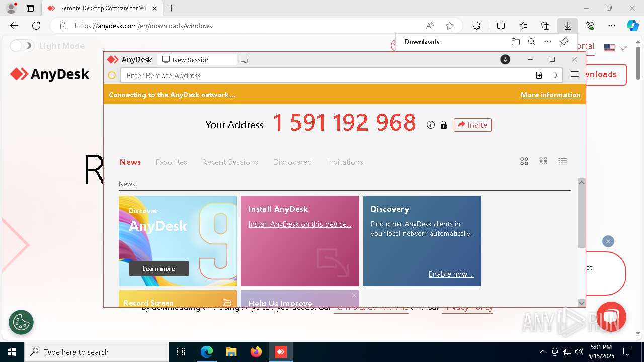Click Windows search box

coord(97,352)
